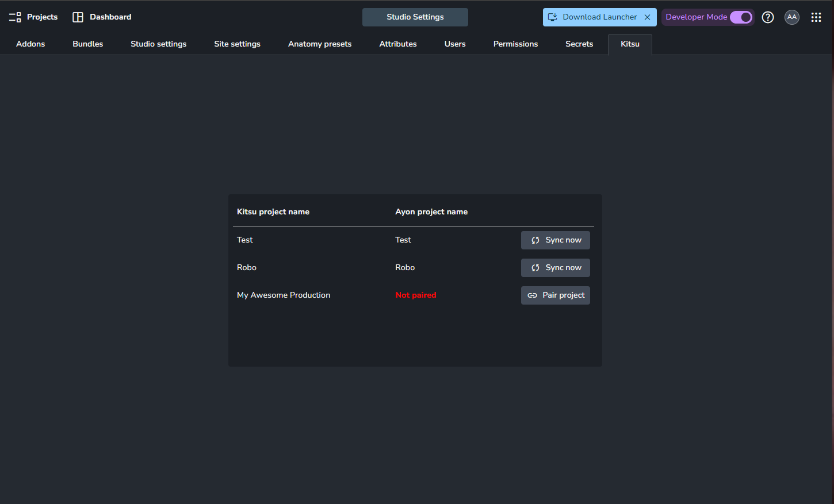This screenshot has height=504, width=834.
Task: Sync the Test project now
Action: tap(556, 240)
